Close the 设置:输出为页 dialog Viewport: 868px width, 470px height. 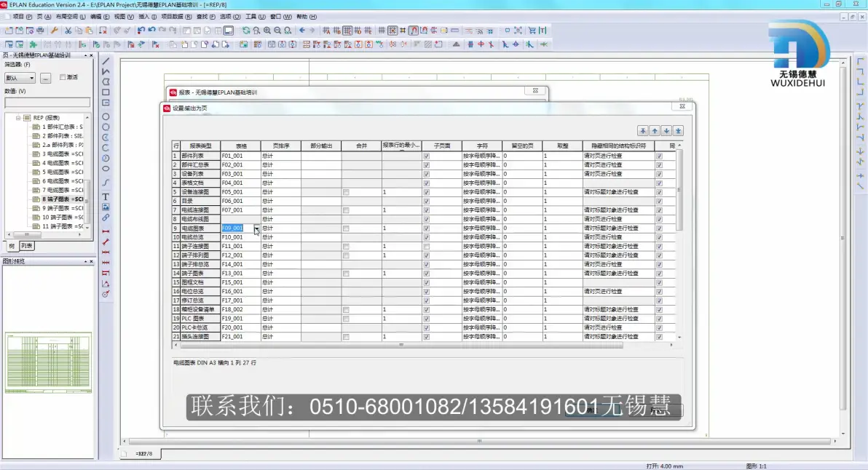click(x=682, y=106)
